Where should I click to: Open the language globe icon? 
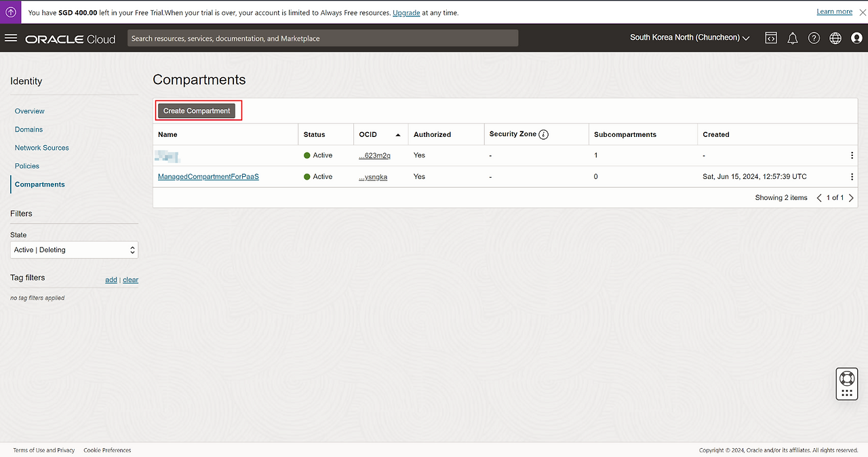click(x=835, y=39)
